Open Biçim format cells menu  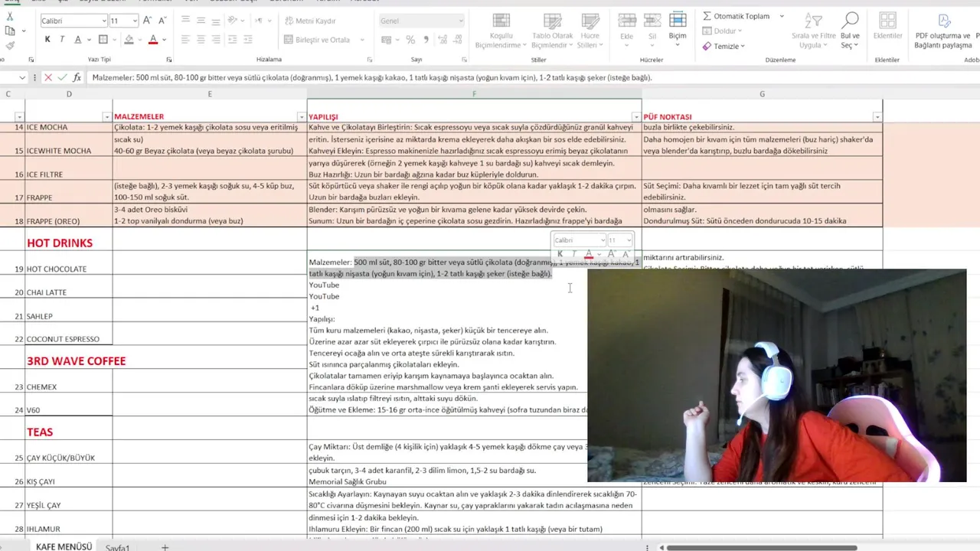(678, 28)
